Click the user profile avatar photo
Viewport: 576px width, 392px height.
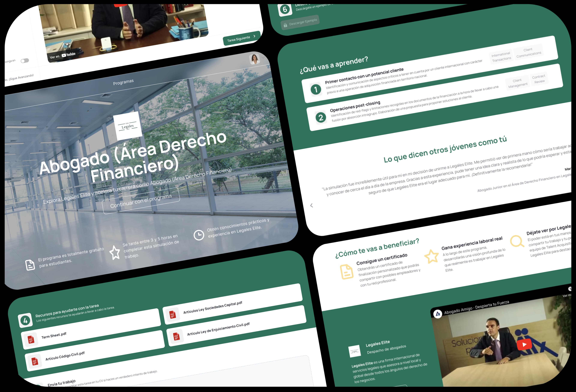click(x=255, y=59)
